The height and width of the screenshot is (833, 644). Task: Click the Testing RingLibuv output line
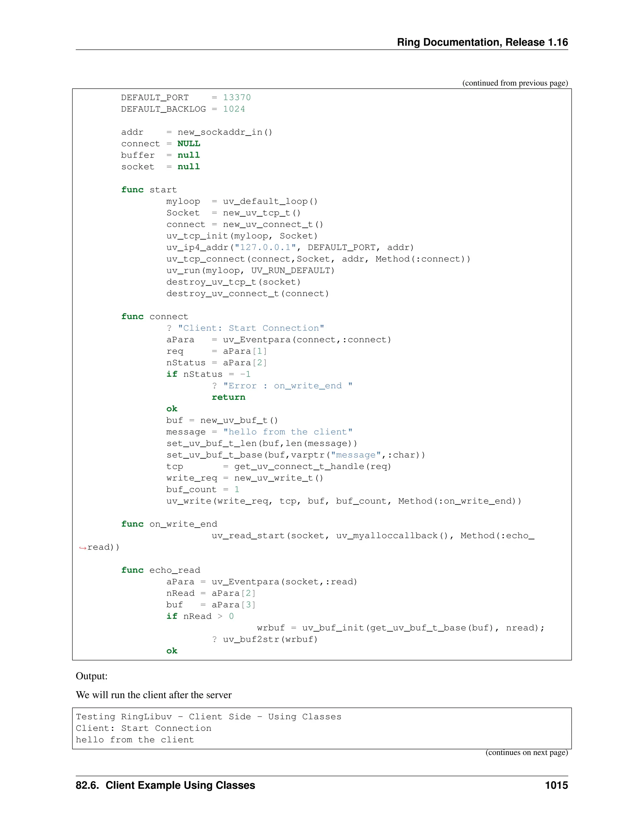point(208,717)
